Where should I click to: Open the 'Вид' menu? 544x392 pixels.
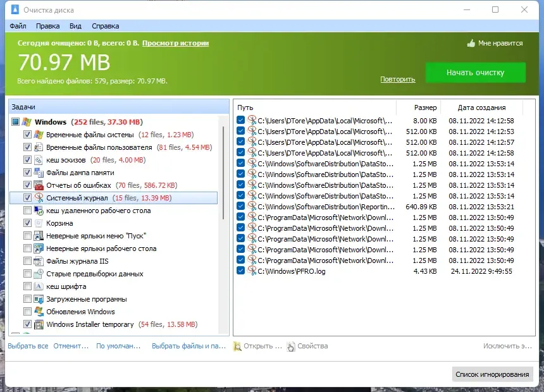pos(75,26)
